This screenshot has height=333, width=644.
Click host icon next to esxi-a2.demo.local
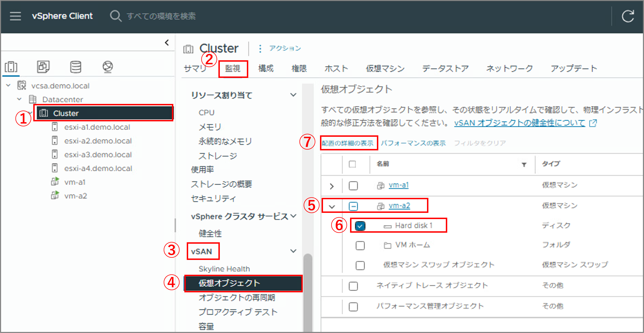(x=55, y=141)
